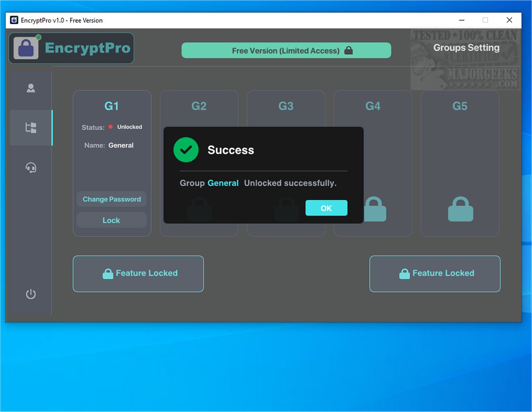Image resolution: width=532 pixels, height=412 pixels.
Task: Click the EncryptPro title bar app icon
Action: click(x=14, y=20)
